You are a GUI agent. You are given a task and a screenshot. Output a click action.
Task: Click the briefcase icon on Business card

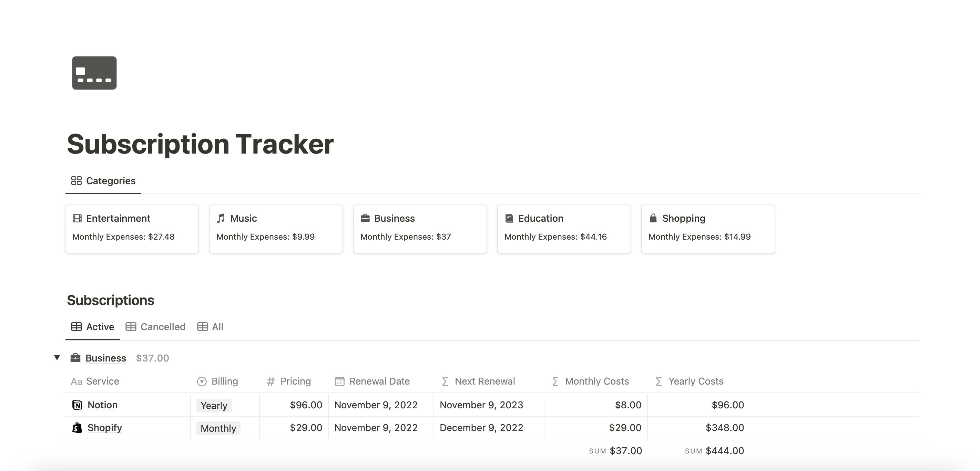[365, 218]
